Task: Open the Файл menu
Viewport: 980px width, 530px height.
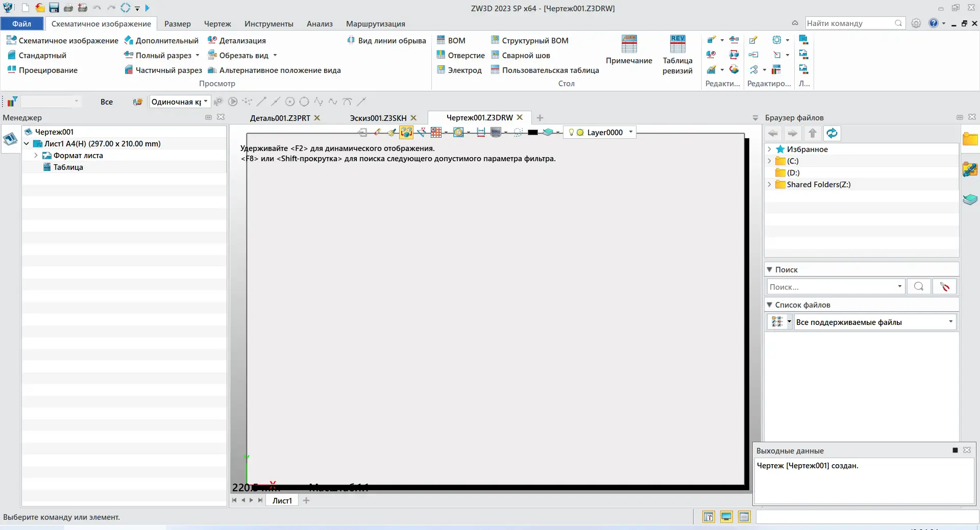Action: click(x=22, y=24)
